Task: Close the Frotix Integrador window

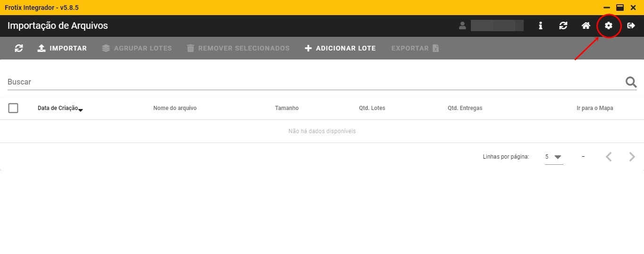Action: click(633, 8)
